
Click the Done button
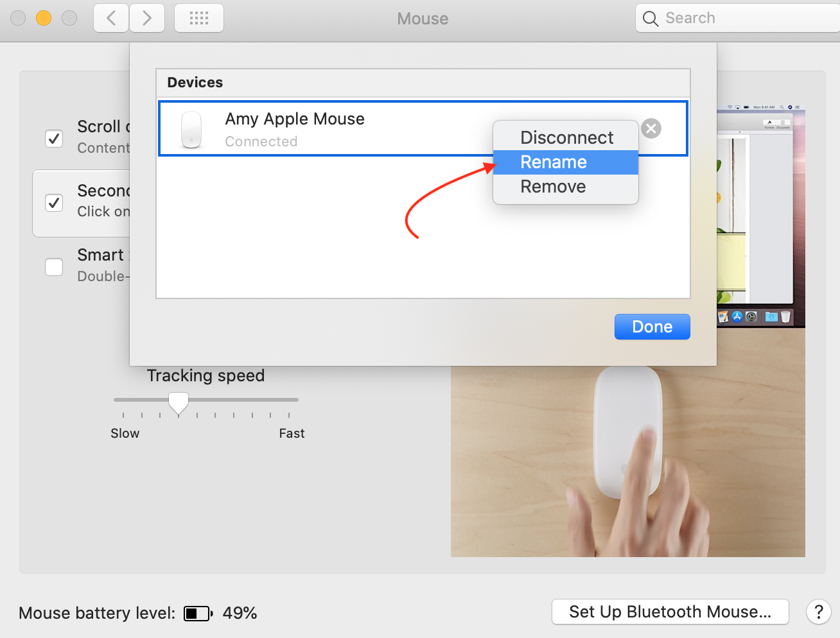point(652,326)
